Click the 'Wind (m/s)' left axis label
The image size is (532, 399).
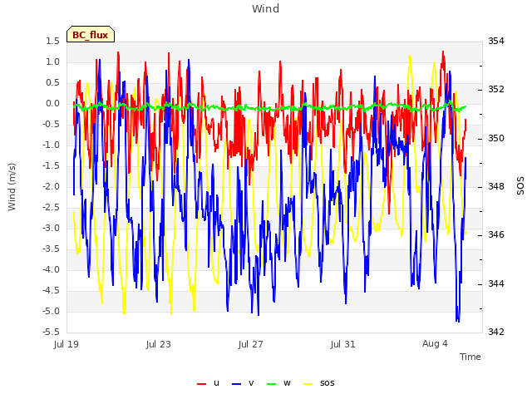pos(12,187)
